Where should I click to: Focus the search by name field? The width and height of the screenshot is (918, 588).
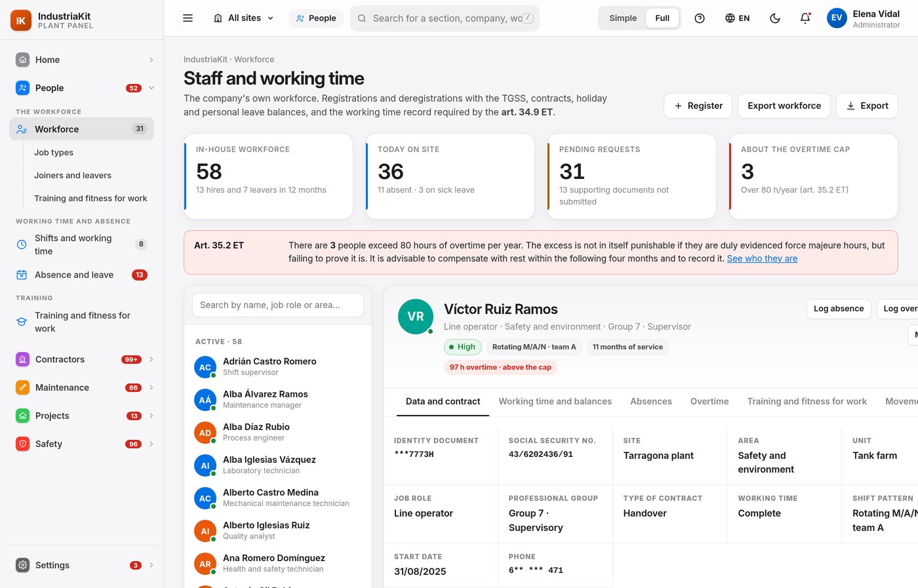pyautogui.click(x=278, y=305)
